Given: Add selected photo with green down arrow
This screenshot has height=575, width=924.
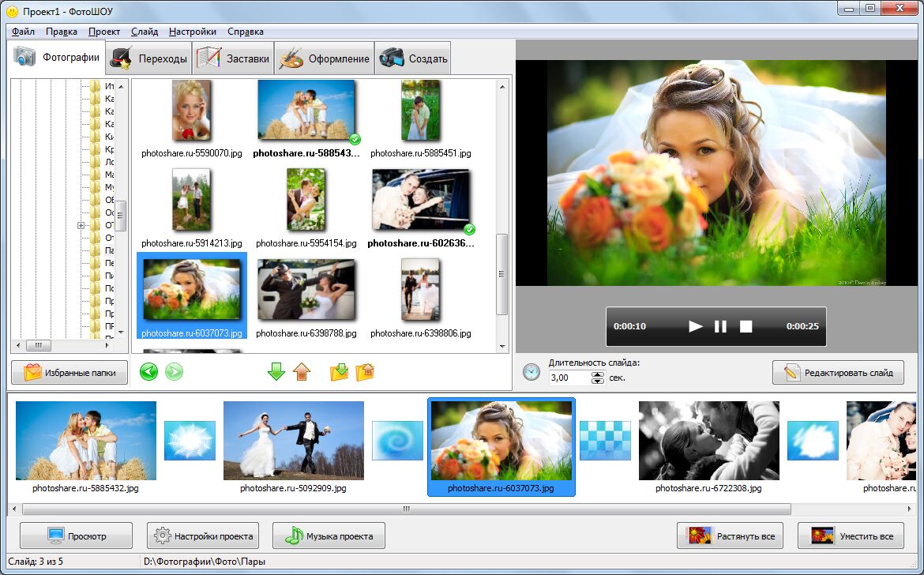Looking at the screenshot, I should coord(276,371).
